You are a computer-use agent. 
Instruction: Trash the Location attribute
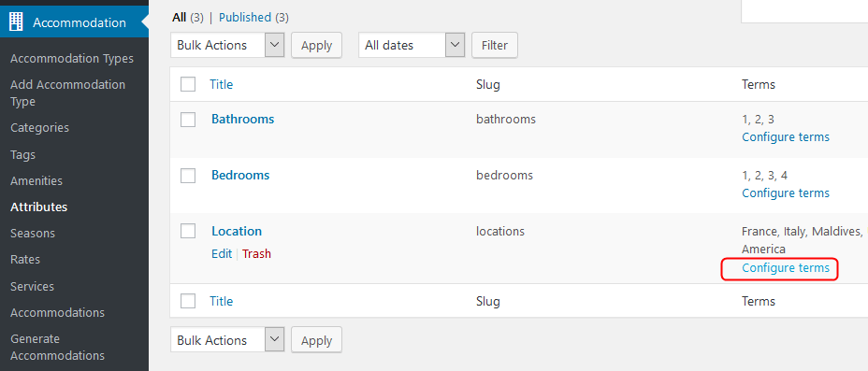257,254
